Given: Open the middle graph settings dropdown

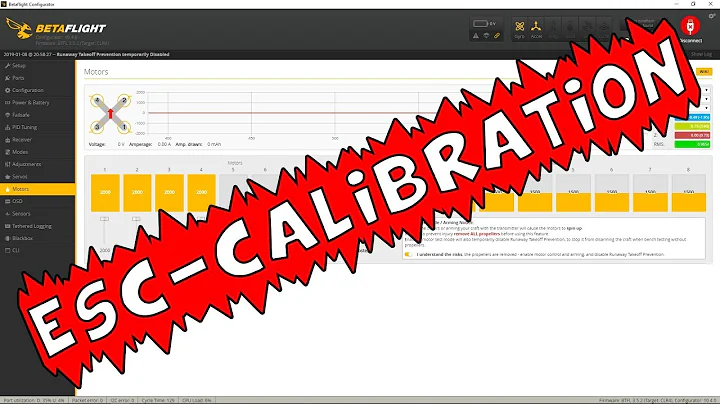Looking at the screenshot, I should point(706,99).
